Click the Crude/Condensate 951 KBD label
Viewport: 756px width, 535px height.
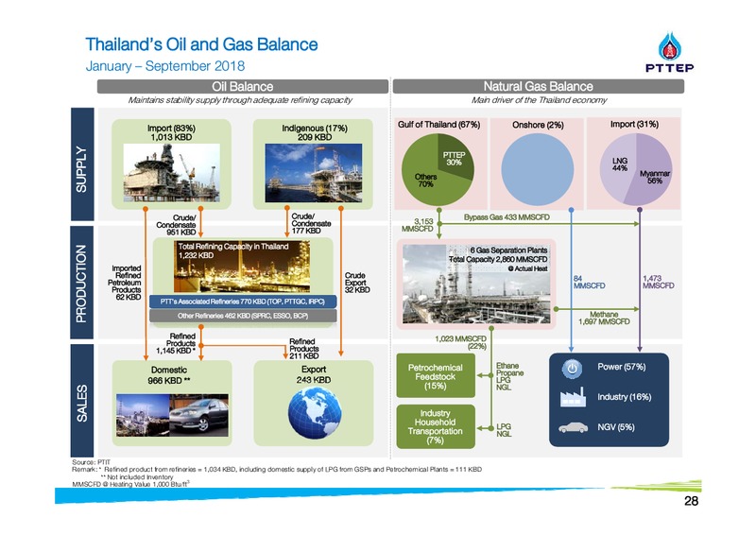click(x=177, y=225)
